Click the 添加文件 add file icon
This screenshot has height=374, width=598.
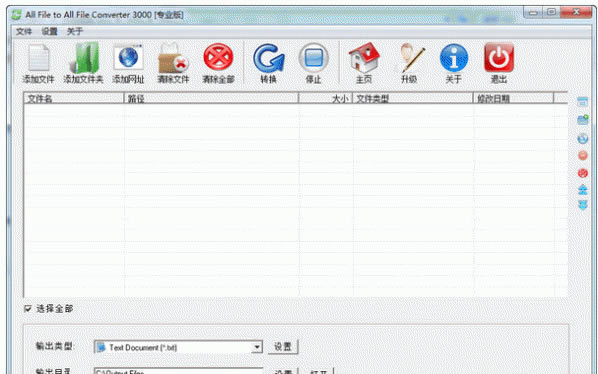point(38,58)
